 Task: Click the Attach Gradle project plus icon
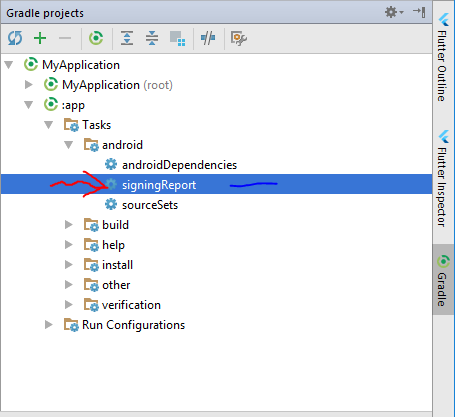click(x=40, y=38)
